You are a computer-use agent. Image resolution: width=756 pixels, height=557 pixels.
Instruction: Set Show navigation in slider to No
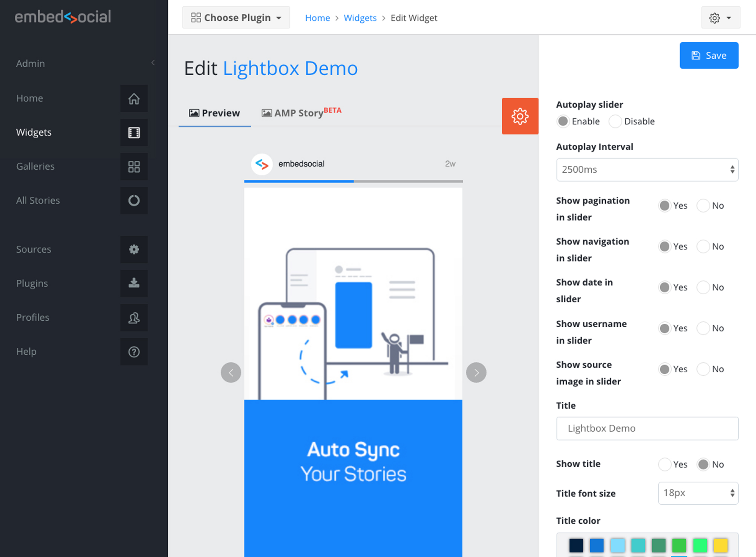(x=703, y=246)
